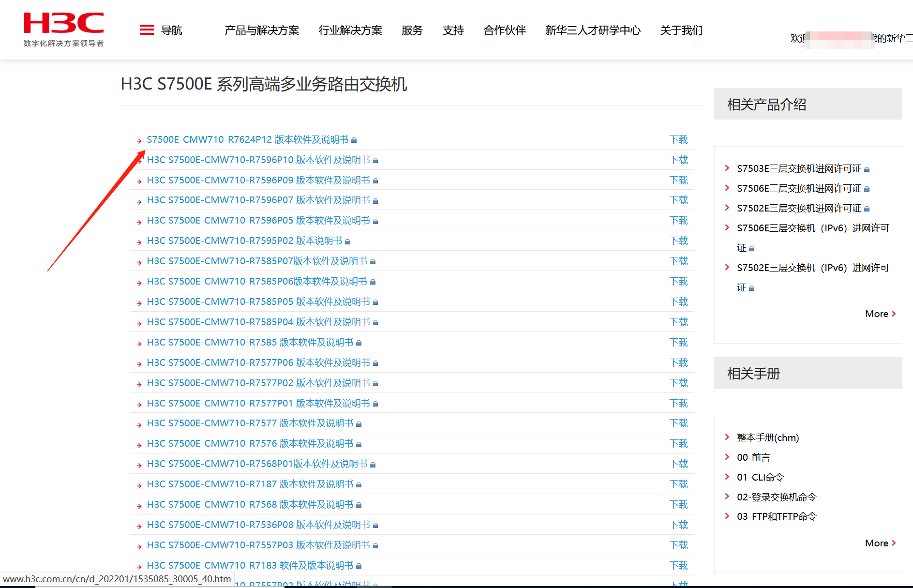
Task: Click the 相关手册 panel header
Action: tap(808, 373)
